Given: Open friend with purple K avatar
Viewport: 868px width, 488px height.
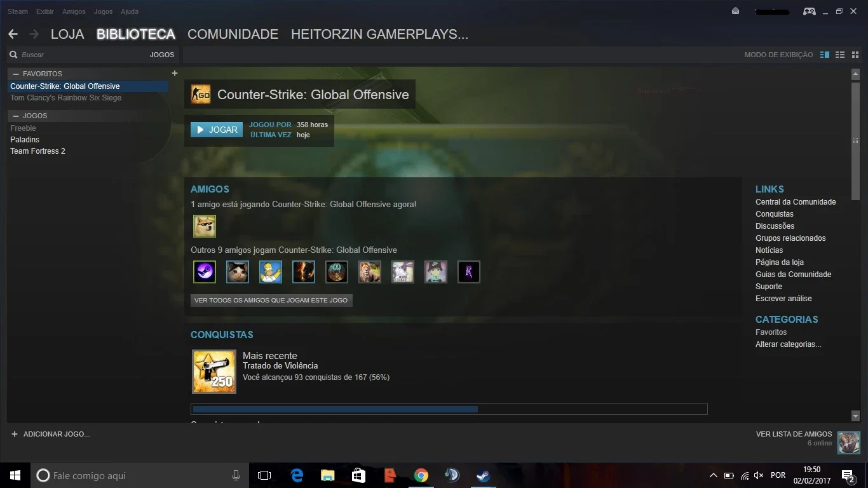Looking at the screenshot, I should [469, 272].
